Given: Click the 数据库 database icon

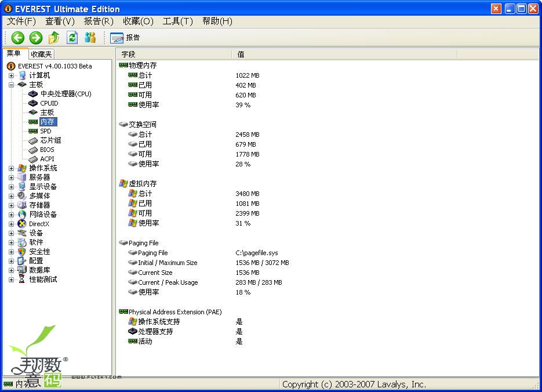Looking at the screenshot, I should 22,270.
